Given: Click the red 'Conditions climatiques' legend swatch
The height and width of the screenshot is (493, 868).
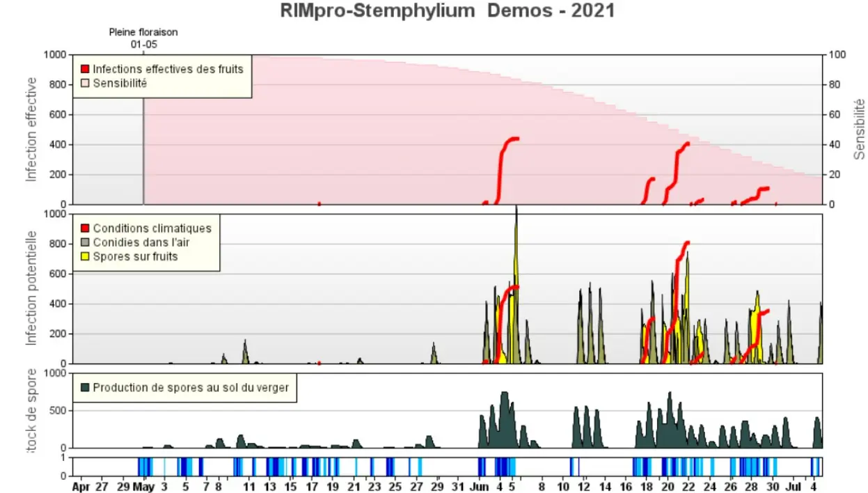Looking at the screenshot, I should (x=85, y=228).
